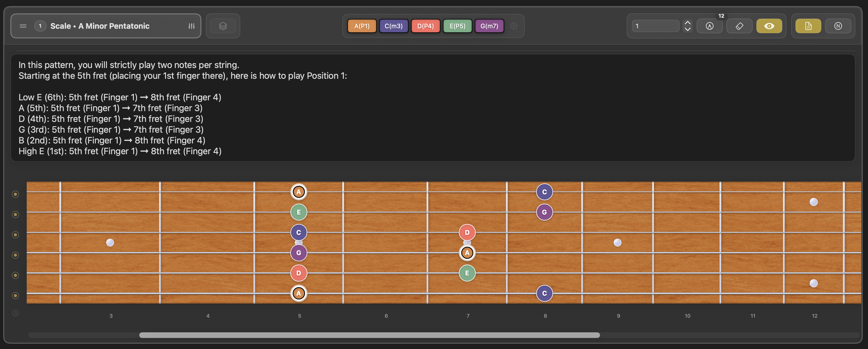
Task: Click the numbered 1 circle badge
Action: point(40,26)
